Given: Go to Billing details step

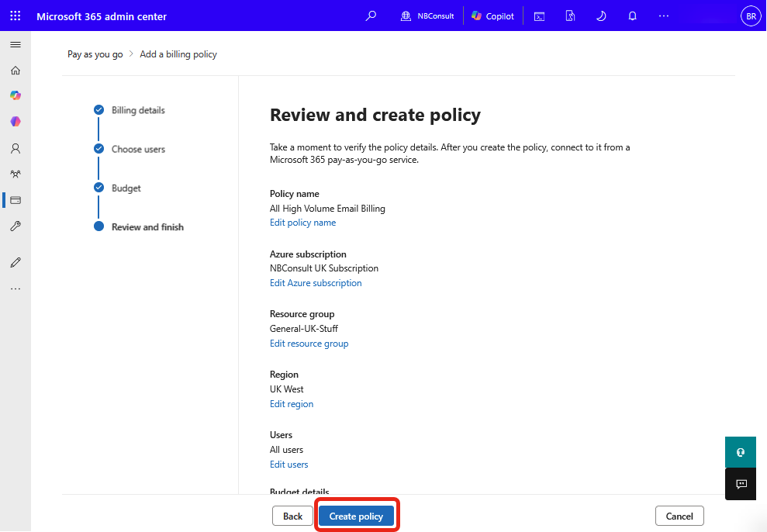Looking at the screenshot, I should click(138, 110).
